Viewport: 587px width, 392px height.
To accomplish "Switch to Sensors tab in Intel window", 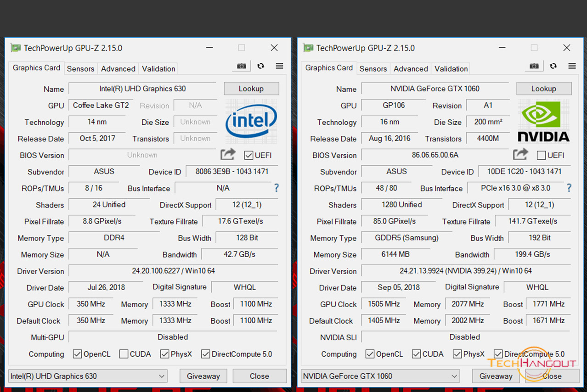I will click(x=80, y=68).
